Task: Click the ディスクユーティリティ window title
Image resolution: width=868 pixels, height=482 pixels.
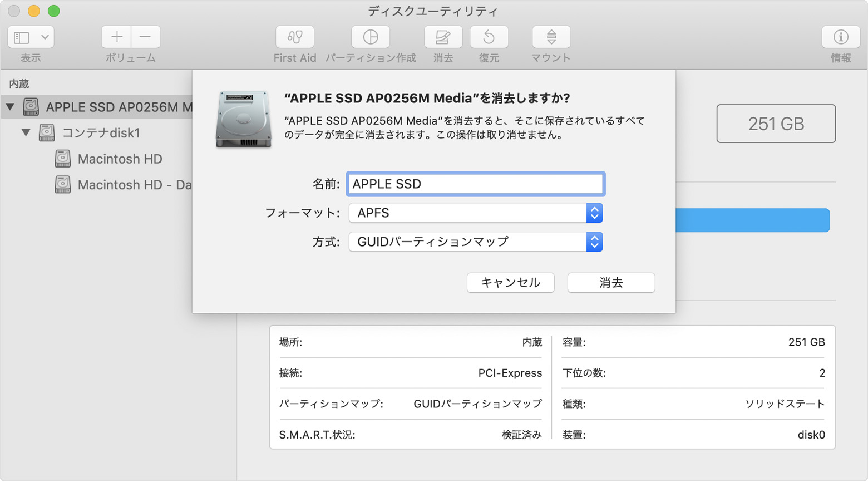Action: [x=433, y=11]
